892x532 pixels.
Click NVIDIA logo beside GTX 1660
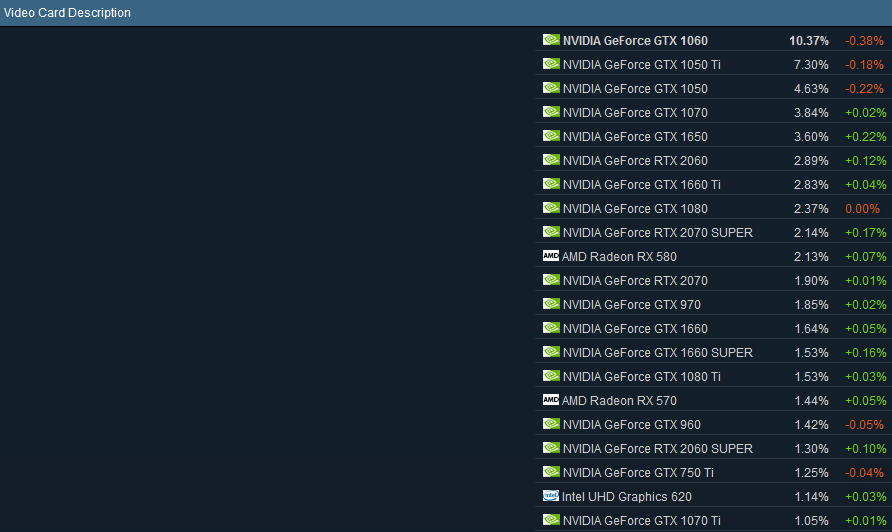coord(551,328)
